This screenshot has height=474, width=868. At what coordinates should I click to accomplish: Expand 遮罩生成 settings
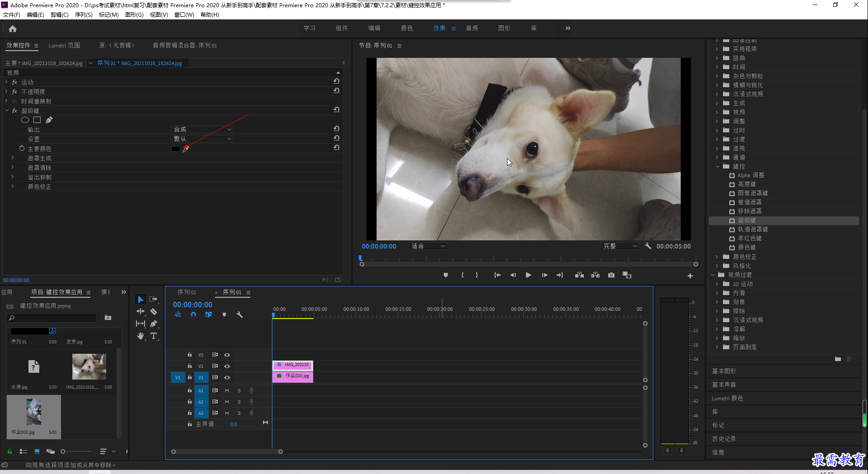12,158
